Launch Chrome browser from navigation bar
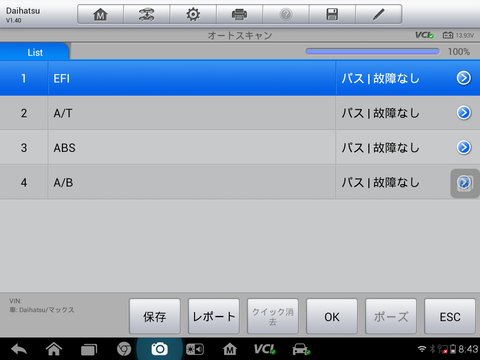Screen dimensions: 480x360 coord(124,349)
